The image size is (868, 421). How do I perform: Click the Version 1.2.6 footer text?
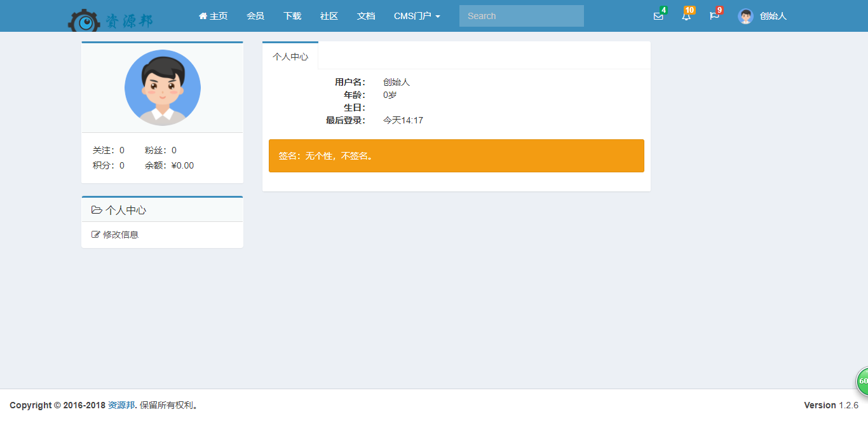point(831,405)
